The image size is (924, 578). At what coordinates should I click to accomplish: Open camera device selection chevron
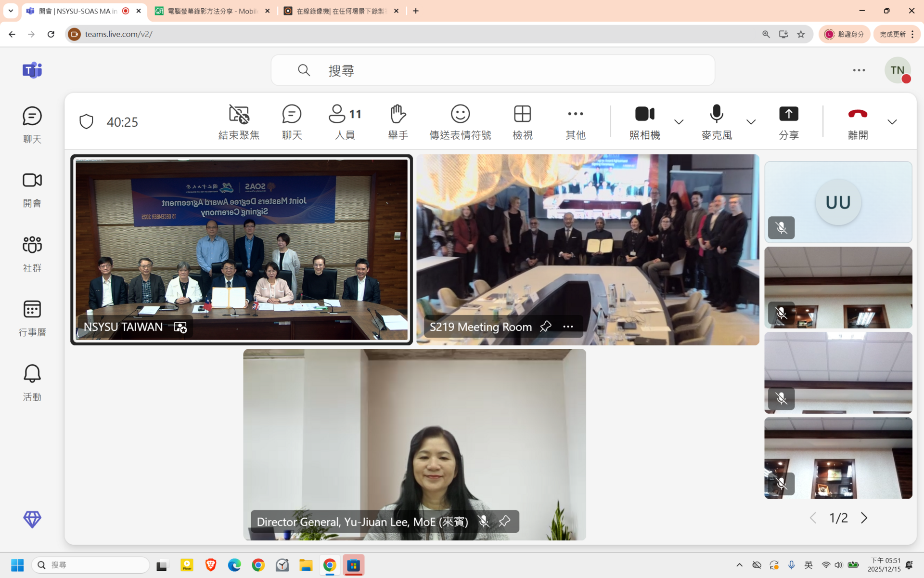(x=679, y=122)
